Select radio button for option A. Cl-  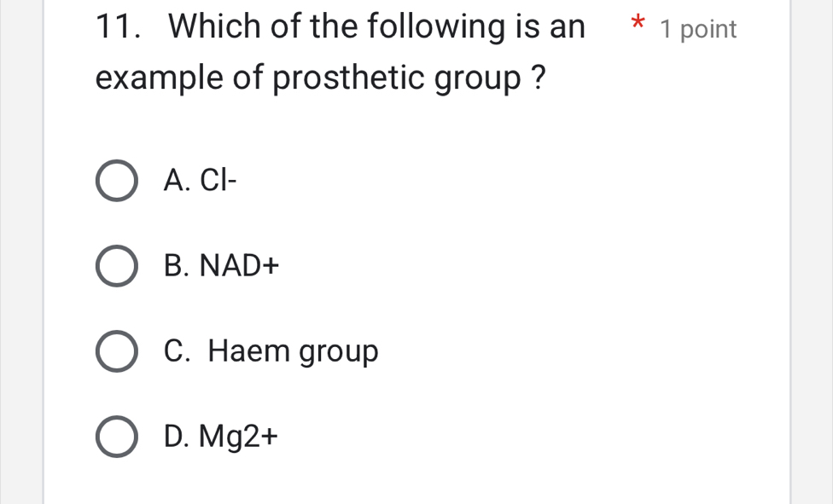117,180
